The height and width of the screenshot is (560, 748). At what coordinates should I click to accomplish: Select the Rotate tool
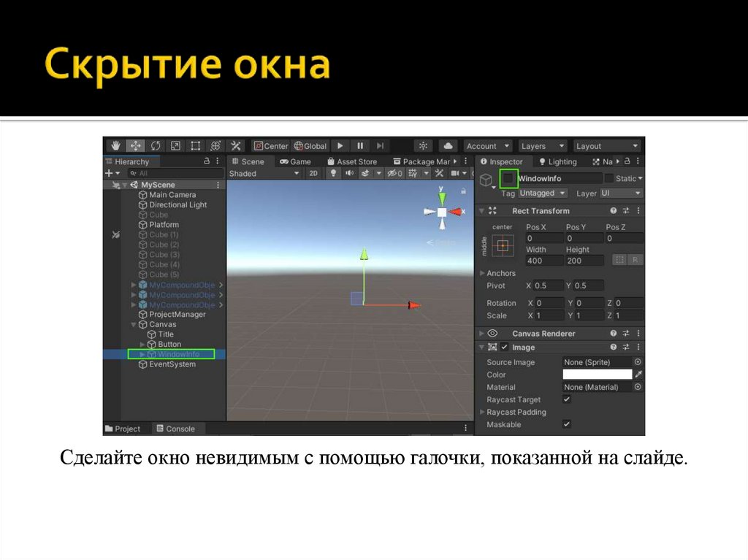click(x=156, y=146)
